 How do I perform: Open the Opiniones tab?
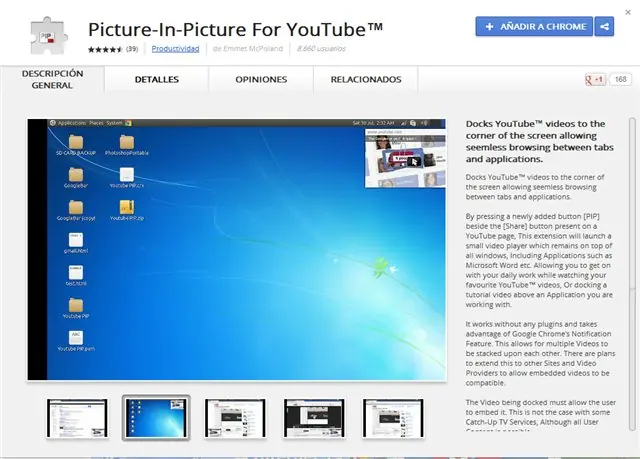(261, 80)
